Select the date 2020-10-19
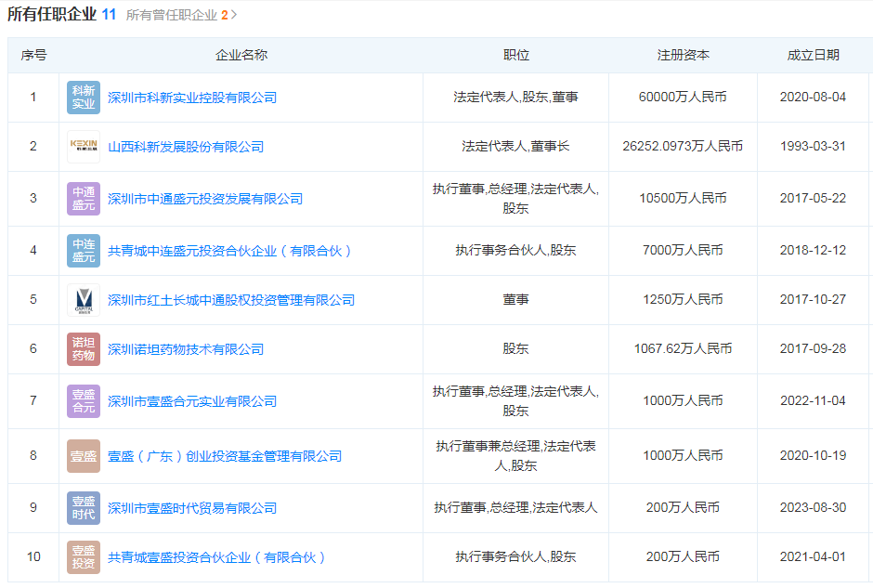The image size is (873, 588). coord(813,455)
